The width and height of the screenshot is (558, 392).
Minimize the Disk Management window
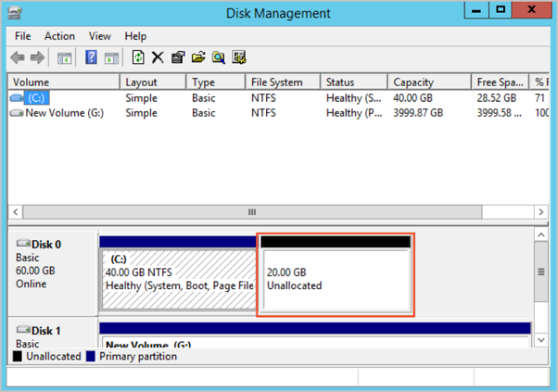476,10
